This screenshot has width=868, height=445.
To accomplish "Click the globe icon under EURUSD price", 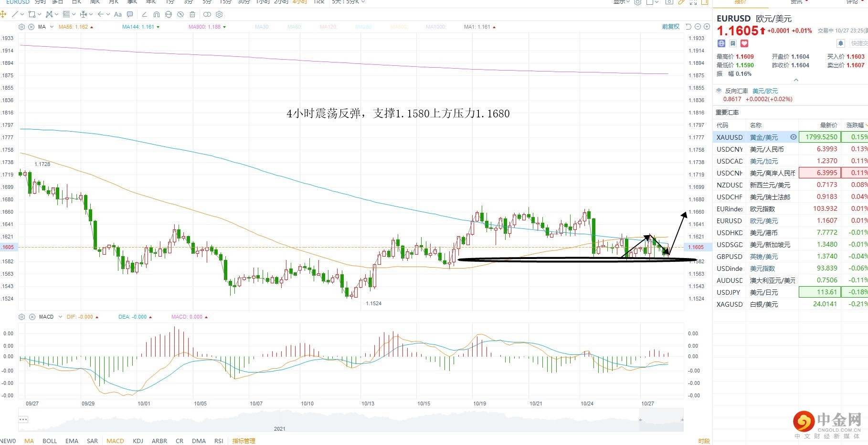I will (721, 43).
